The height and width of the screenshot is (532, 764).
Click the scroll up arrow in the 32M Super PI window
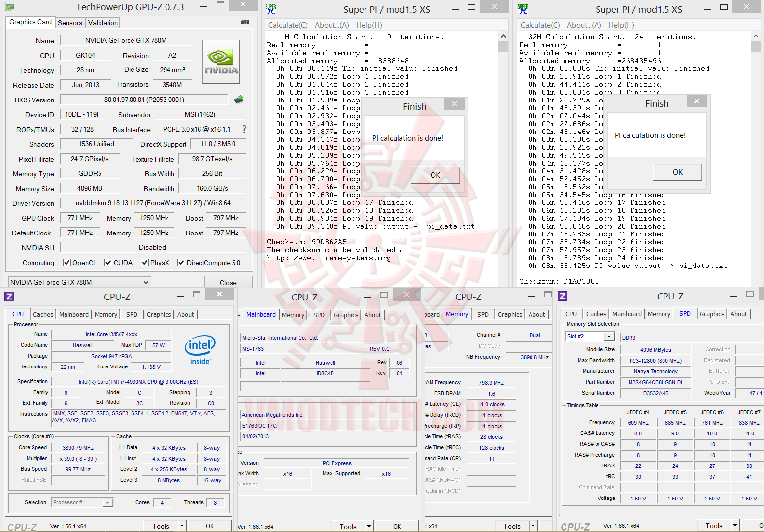tap(756, 36)
